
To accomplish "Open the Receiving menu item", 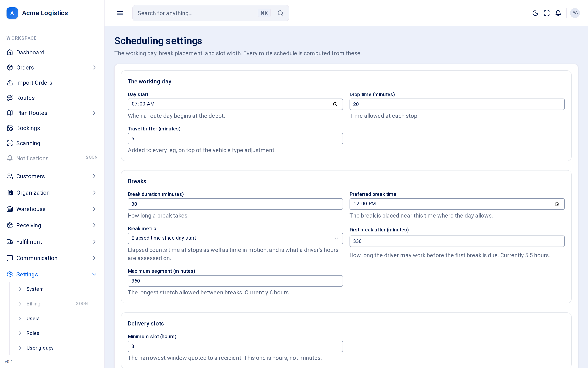I will pos(52,225).
